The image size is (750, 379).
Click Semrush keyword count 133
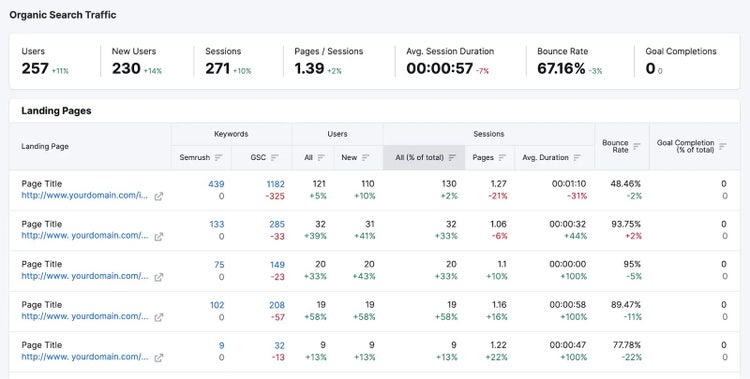217,224
